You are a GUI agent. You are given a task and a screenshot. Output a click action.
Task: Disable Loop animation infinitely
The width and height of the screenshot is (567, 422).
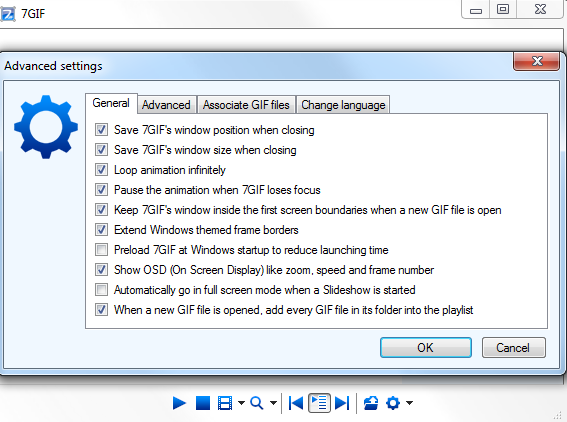(101, 170)
